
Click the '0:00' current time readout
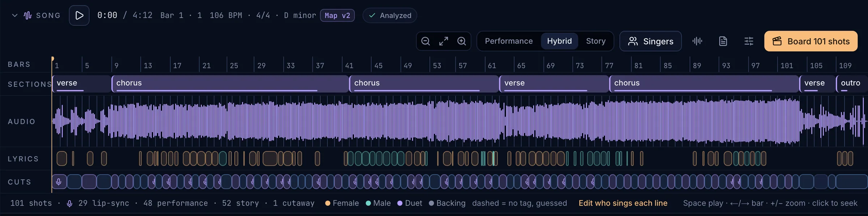[107, 16]
